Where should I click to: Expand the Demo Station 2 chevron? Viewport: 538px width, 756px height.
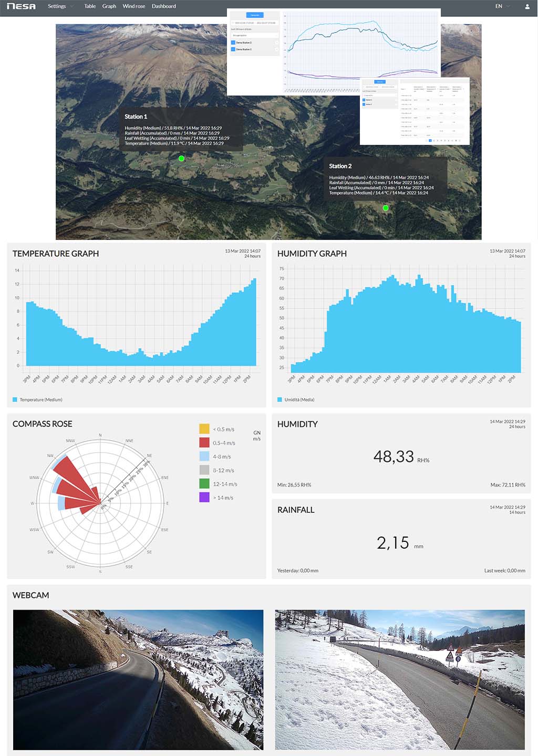pyautogui.click(x=276, y=43)
